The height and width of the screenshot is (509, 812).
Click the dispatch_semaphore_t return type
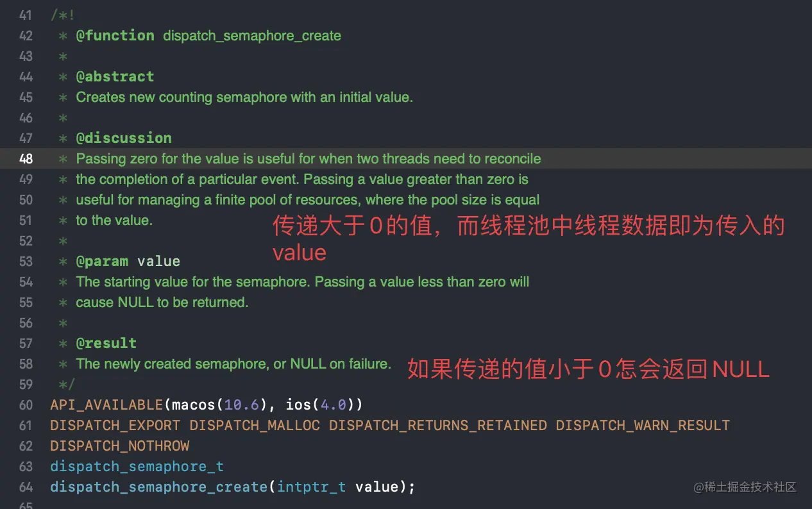click(x=137, y=466)
